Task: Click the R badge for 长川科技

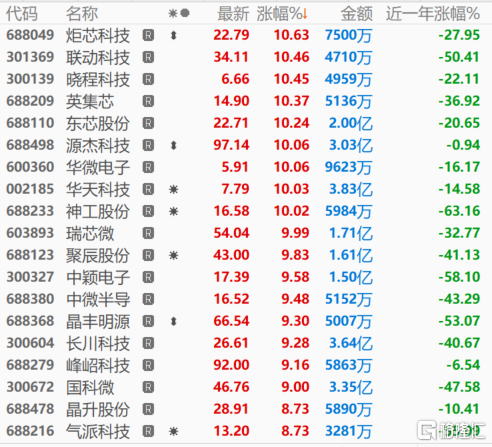Action: (148, 343)
